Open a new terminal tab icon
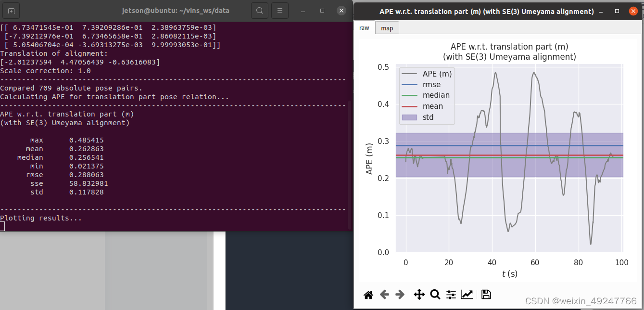Viewport: 644px width, 310px height. tap(11, 11)
